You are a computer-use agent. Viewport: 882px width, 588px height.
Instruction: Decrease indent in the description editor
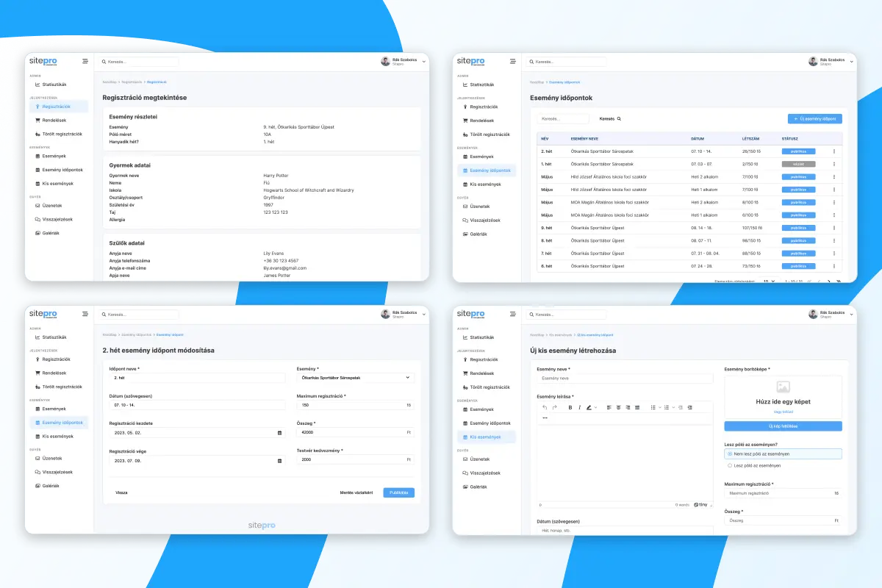point(681,407)
